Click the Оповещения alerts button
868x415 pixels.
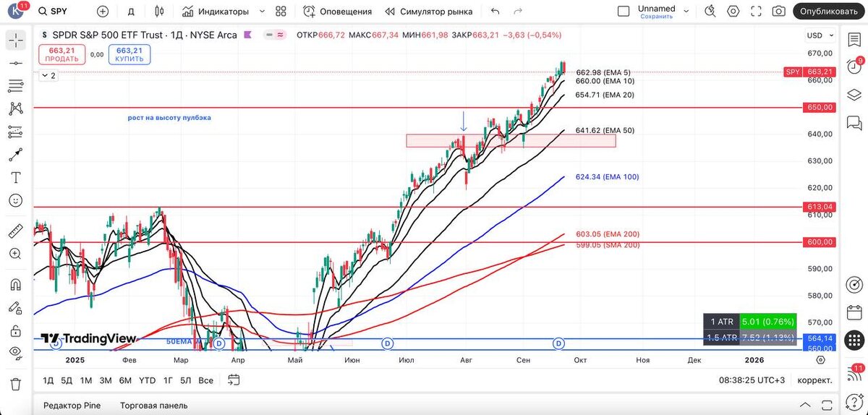[338, 12]
